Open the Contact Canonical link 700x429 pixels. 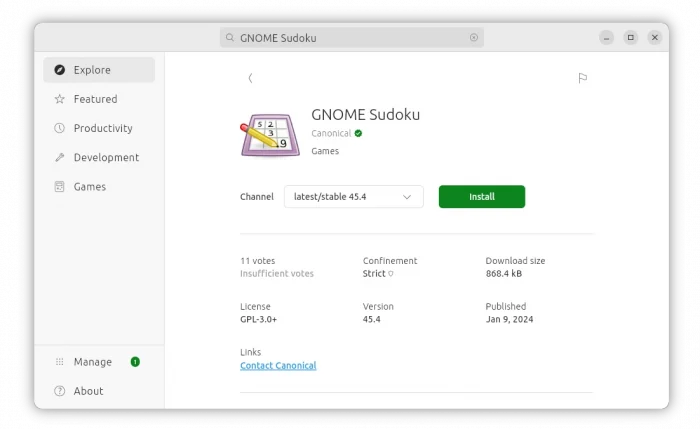click(x=278, y=366)
